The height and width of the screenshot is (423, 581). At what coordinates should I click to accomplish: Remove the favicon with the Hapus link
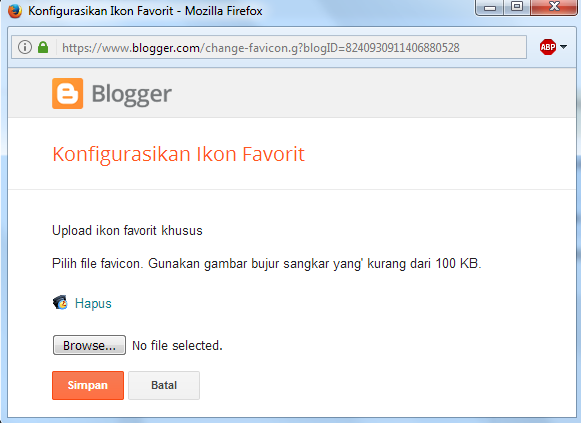coord(93,303)
